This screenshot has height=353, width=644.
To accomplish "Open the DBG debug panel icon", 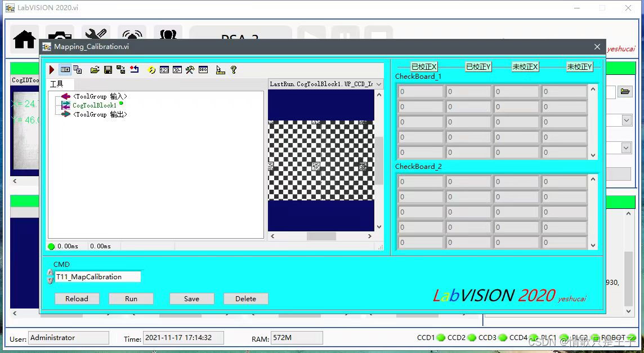I will coord(203,69).
